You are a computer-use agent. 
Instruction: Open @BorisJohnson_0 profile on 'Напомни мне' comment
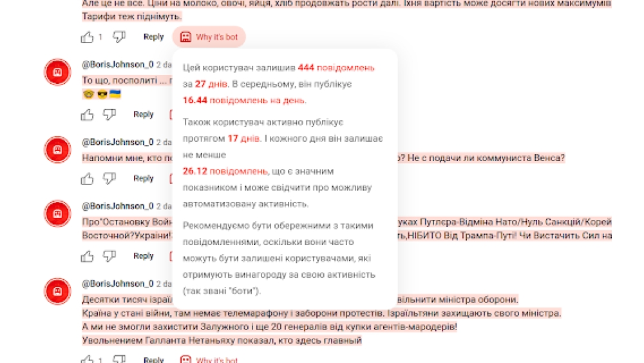117,142
